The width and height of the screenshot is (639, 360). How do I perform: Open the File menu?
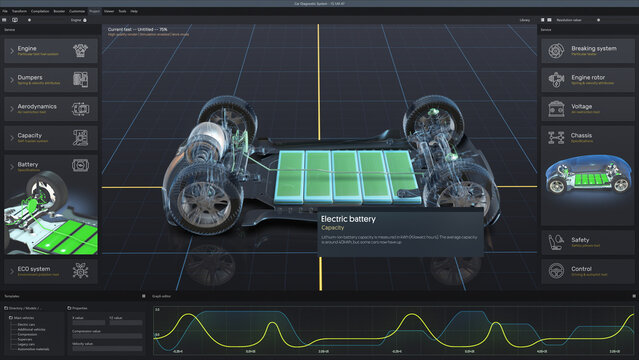click(5, 11)
